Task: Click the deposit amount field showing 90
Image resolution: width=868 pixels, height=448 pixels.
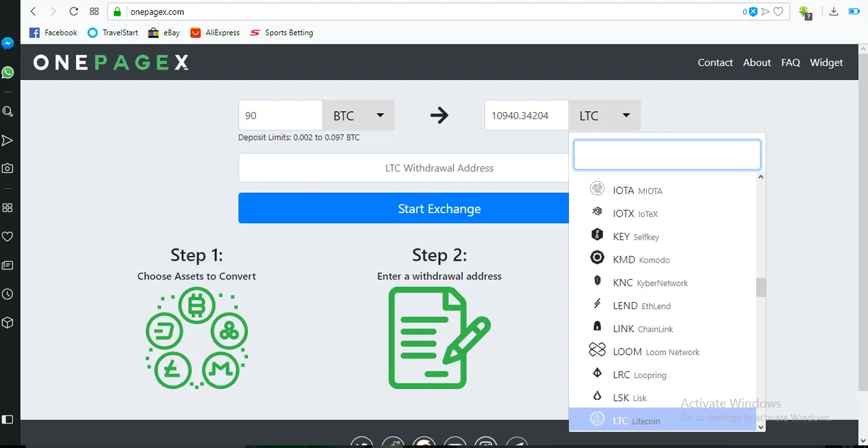Action: point(280,115)
